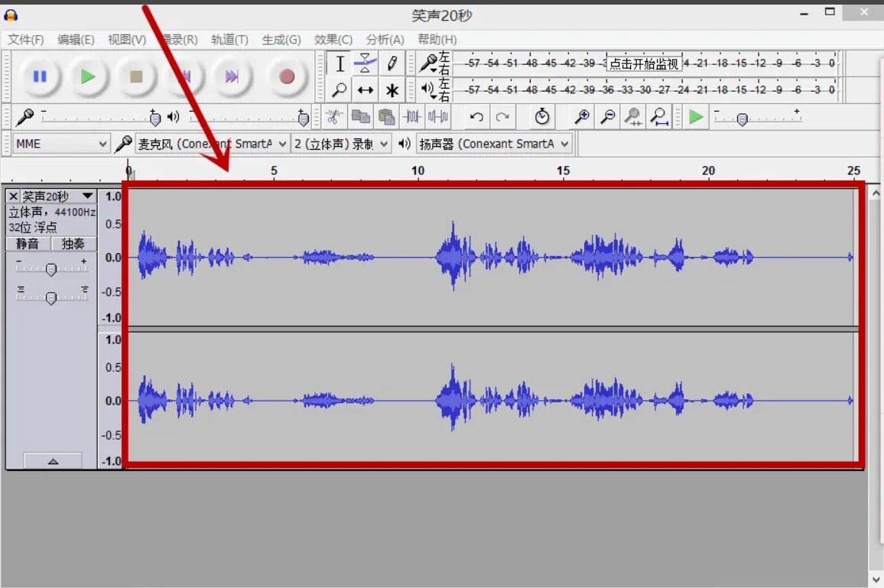
Task: Click the Pause transport button
Action: (40, 76)
